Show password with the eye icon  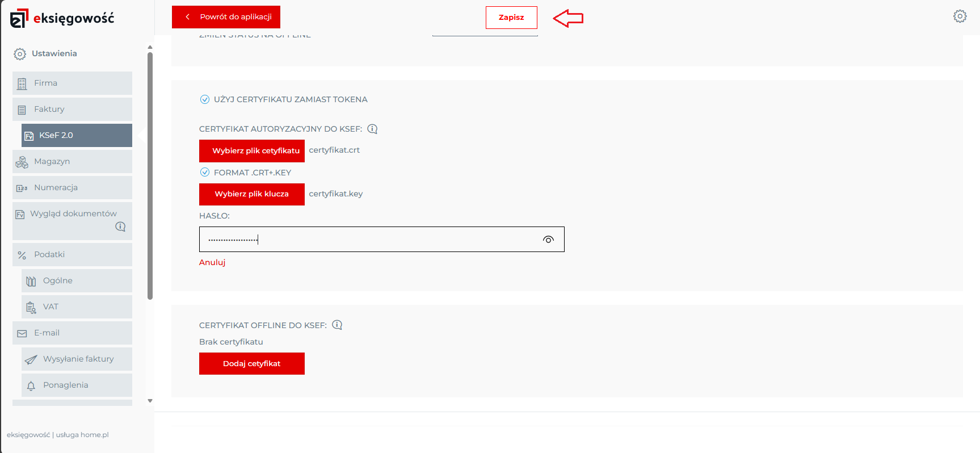point(548,240)
